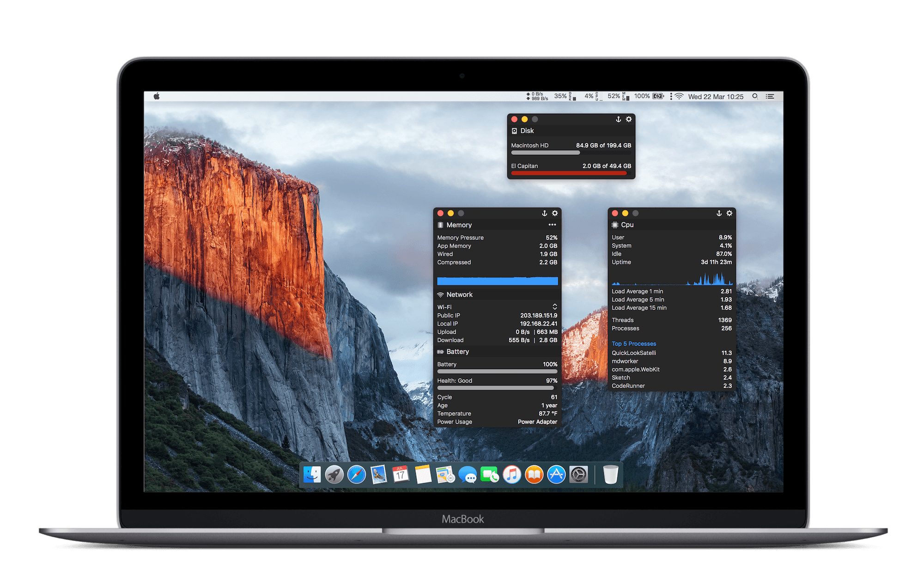Open Spotlight search magnifier icon
The width and height of the screenshot is (924, 565).
pos(755,96)
